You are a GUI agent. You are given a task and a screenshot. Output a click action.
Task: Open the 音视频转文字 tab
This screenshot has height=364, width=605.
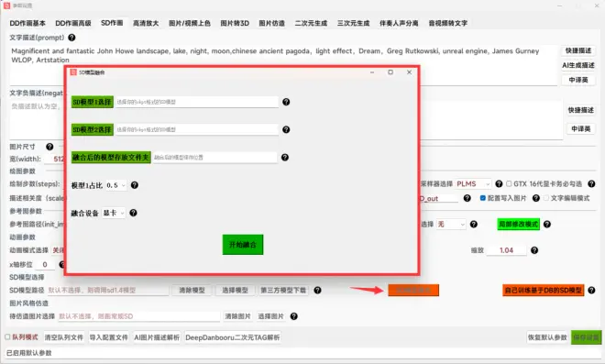tap(448, 23)
